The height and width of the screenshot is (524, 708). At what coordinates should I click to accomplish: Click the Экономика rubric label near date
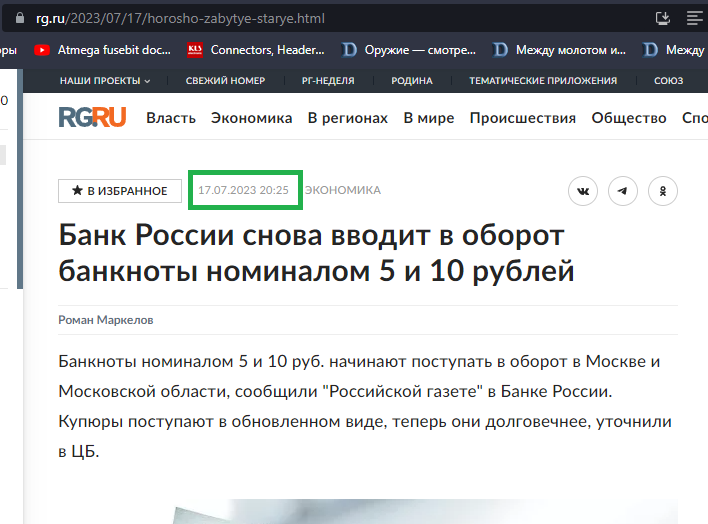[x=343, y=190]
